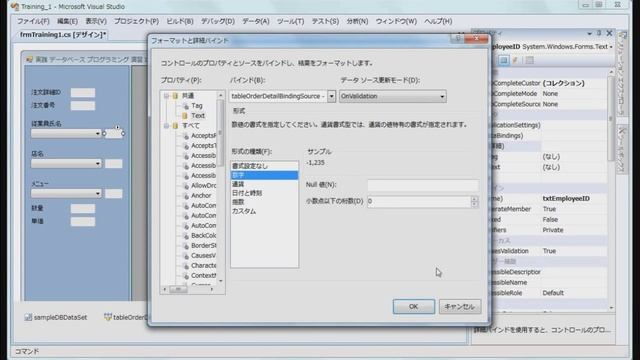Select sampleDBDataSet component in tray
The width and height of the screenshot is (640, 360).
(x=56, y=317)
